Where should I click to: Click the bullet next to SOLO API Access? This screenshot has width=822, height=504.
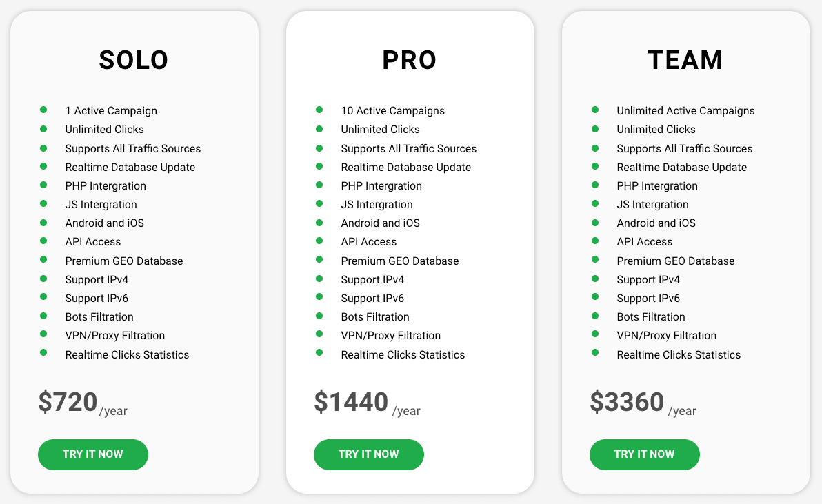43,241
